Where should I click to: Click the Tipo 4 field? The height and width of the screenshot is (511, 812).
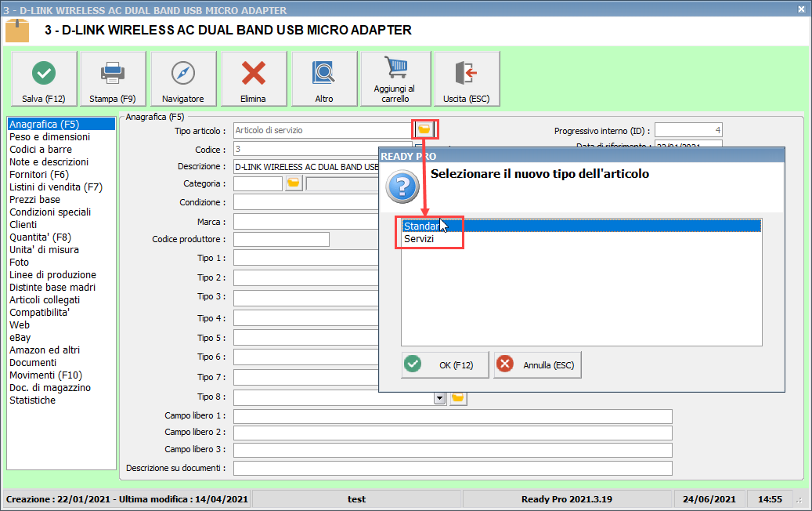click(x=305, y=318)
